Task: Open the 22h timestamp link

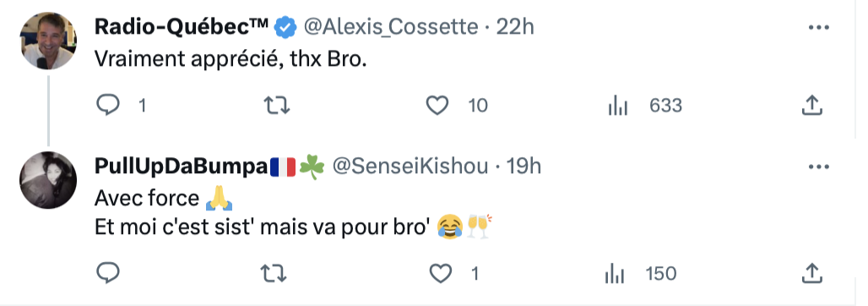Action: click(x=515, y=26)
